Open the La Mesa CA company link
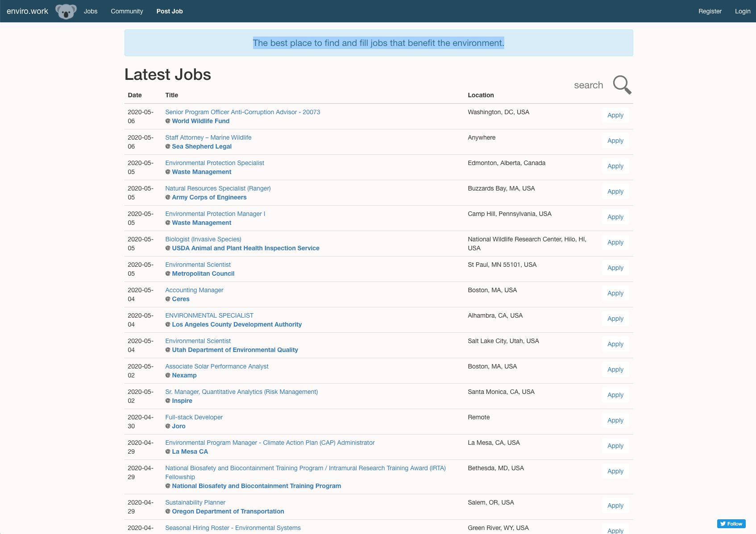The image size is (756, 534). coord(190,451)
